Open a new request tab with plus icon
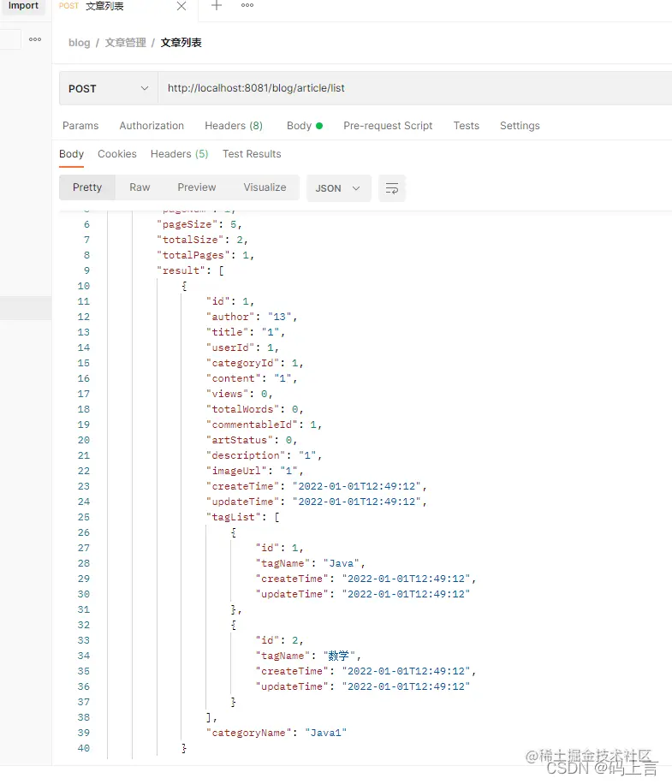Screen dimensions: 672x784 coord(216,5)
